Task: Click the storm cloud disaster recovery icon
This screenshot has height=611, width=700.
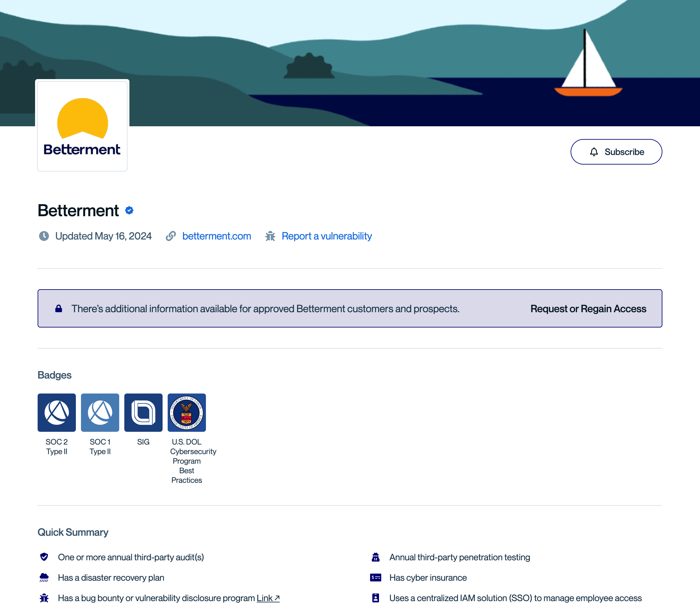Action: 44,577
